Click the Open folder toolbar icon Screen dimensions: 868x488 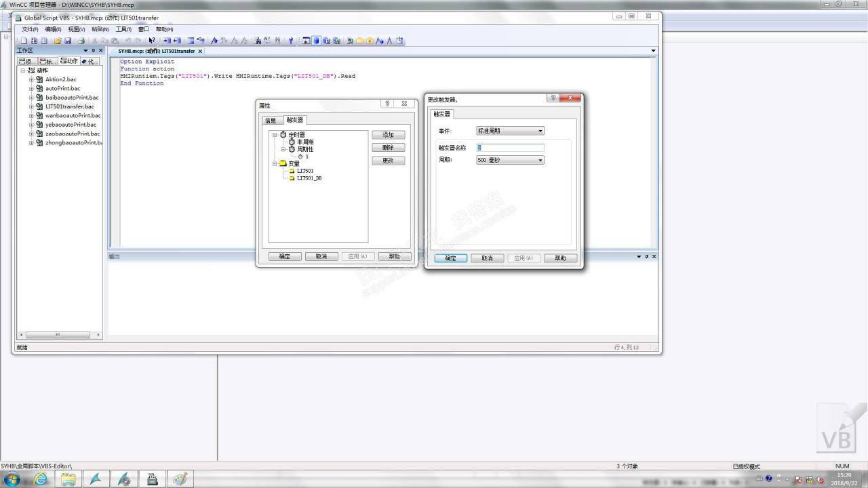point(57,41)
